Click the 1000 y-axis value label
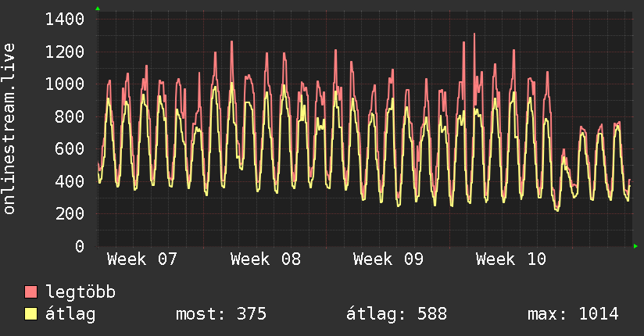The height and width of the screenshot is (336, 644). coord(65,84)
